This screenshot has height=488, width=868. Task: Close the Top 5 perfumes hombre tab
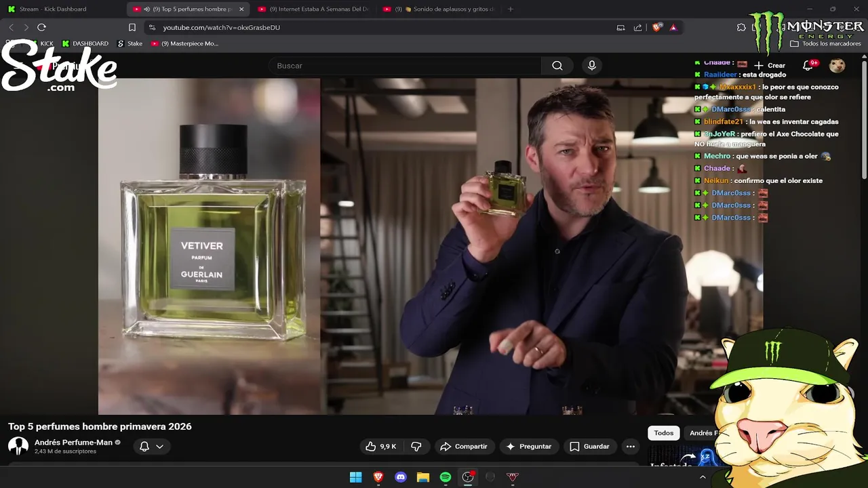point(241,9)
